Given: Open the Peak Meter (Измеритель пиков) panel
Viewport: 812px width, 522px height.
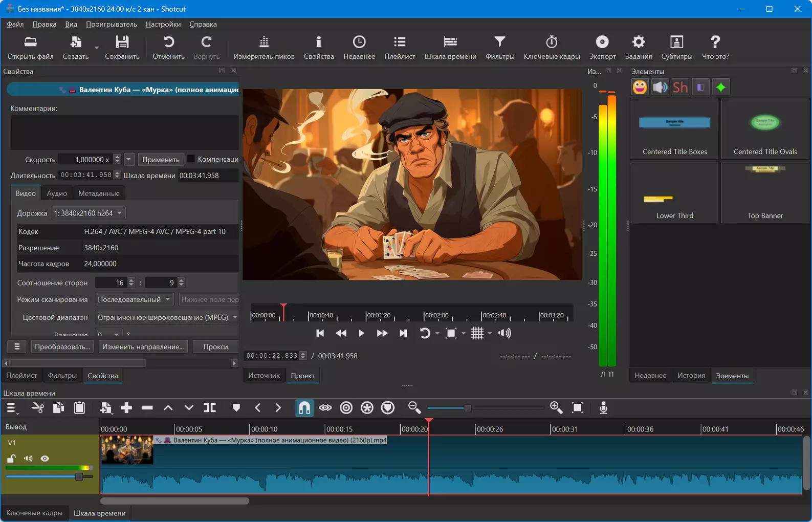Looking at the screenshot, I should (x=264, y=48).
